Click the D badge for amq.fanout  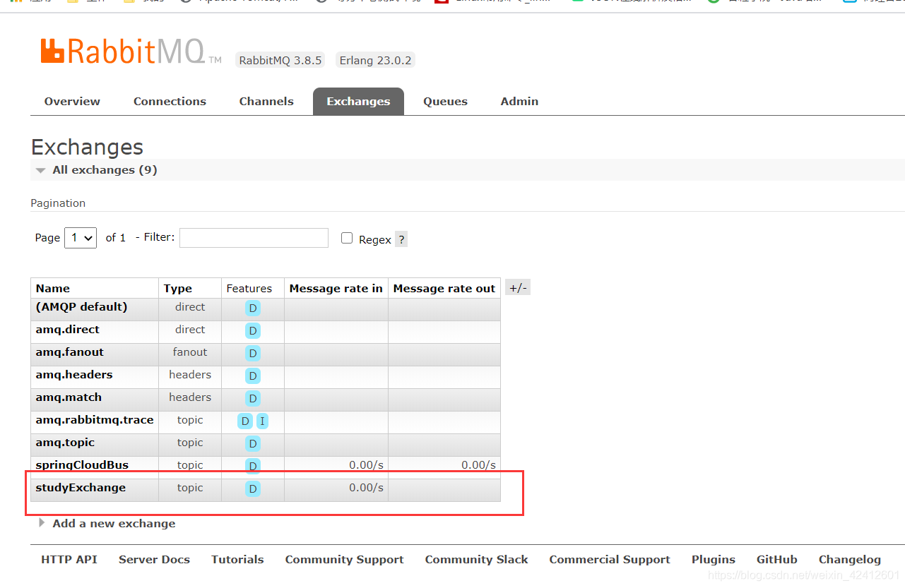point(253,353)
